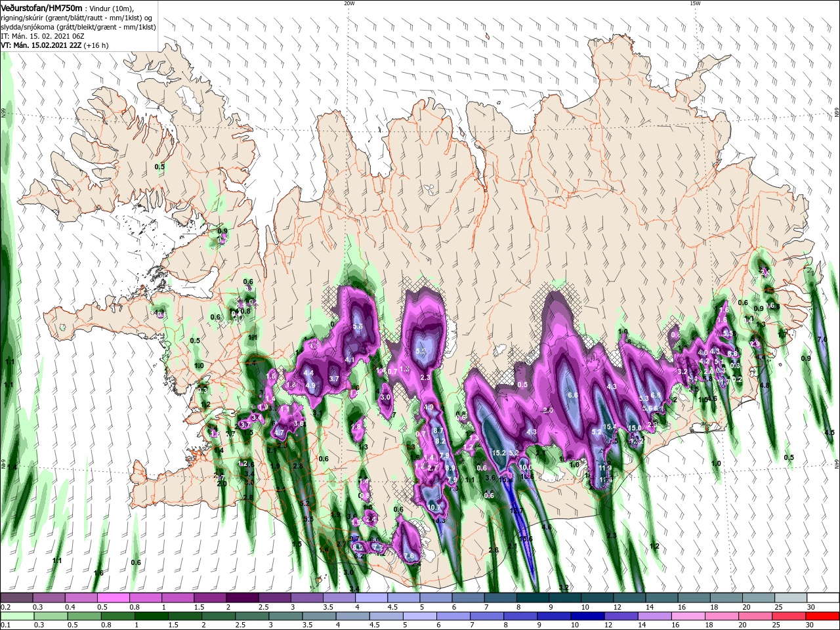Click the 6.6 snowfall value on the map
Image resolution: width=840 pixels, height=630 pixels.
[x=572, y=395]
